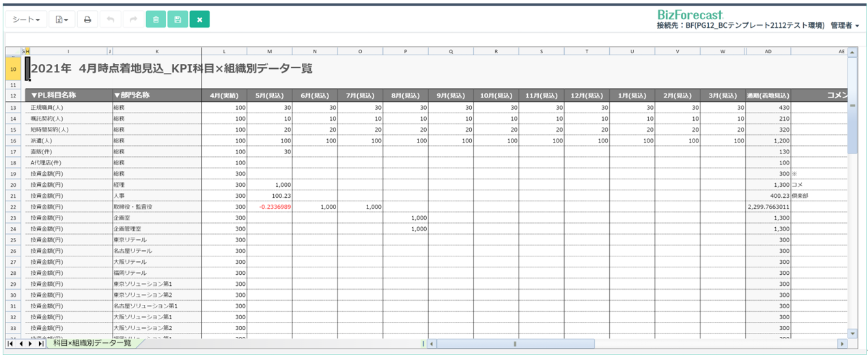868x356 pixels.
Task: Select the red -0.2336989 cell
Action: (x=270, y=207)
